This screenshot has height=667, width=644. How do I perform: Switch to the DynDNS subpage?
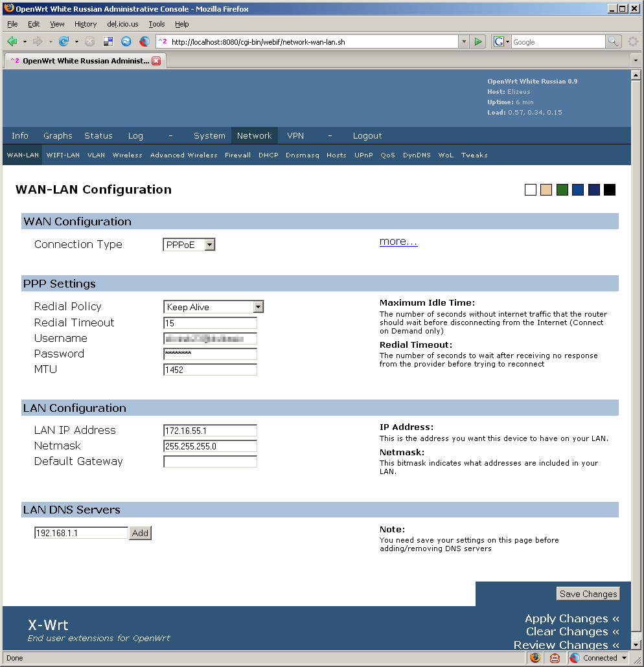[417, 155]
